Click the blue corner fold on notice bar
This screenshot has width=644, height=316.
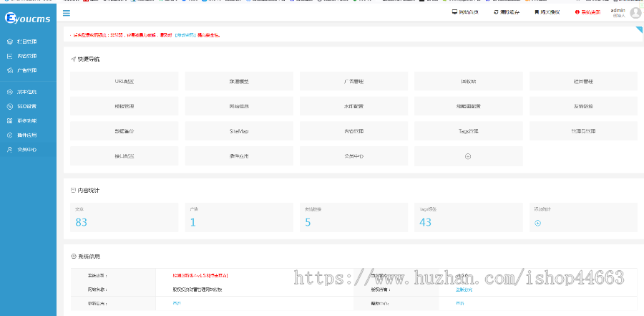(639, 30)
